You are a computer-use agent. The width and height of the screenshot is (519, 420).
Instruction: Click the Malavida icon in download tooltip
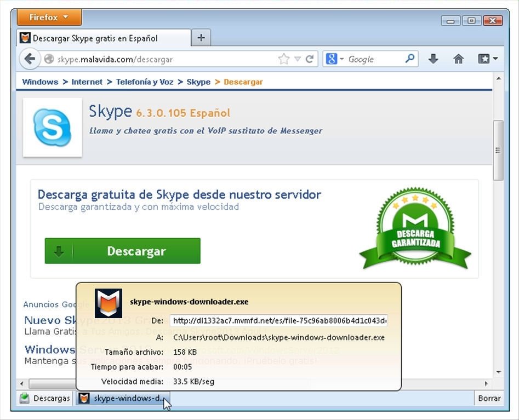point(108,303)
